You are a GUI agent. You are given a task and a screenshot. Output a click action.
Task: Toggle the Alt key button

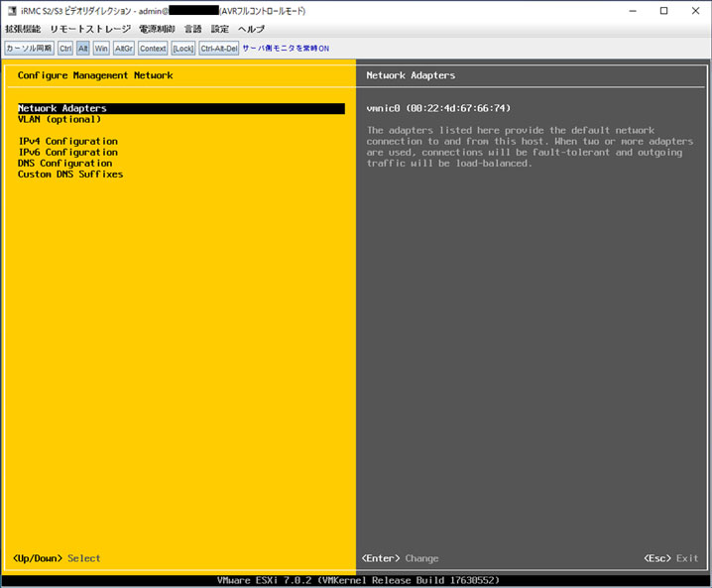(82, 49)
